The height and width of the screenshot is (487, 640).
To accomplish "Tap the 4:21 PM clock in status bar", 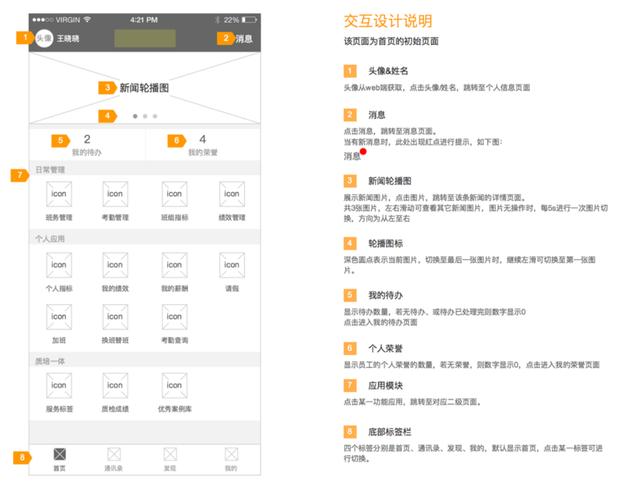I will (144, 20).
